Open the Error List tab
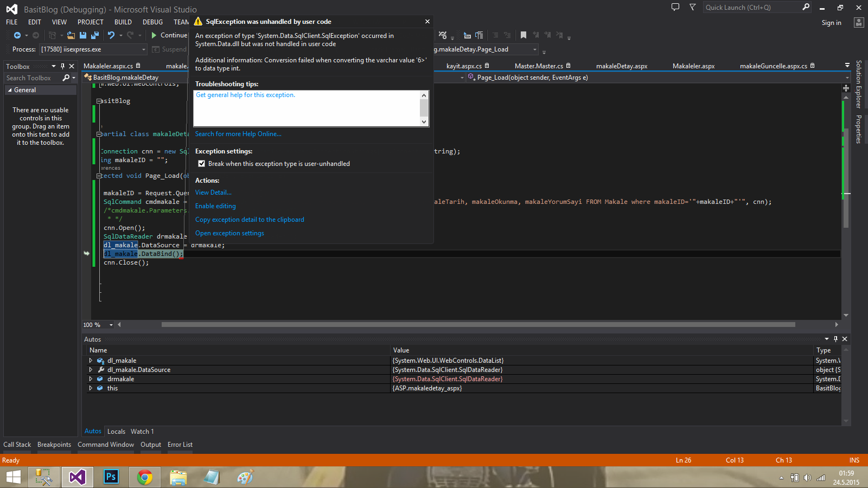 coord(180,445)
